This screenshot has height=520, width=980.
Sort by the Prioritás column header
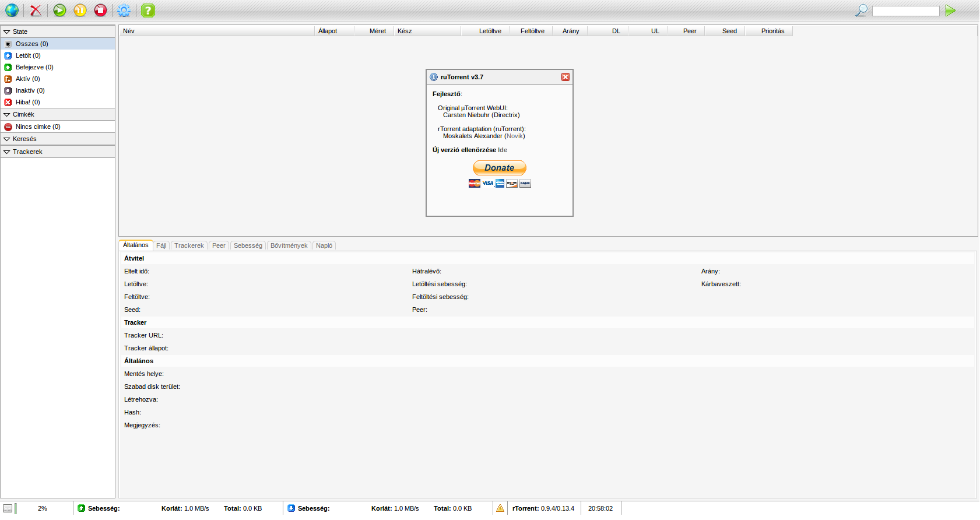[769, 31]
